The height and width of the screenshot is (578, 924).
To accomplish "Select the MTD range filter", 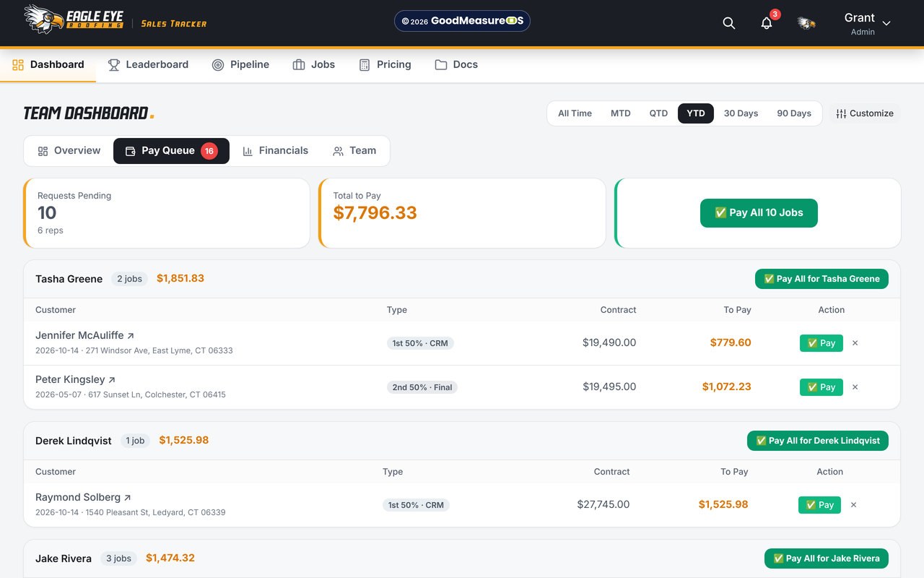I will click(621, 113).
